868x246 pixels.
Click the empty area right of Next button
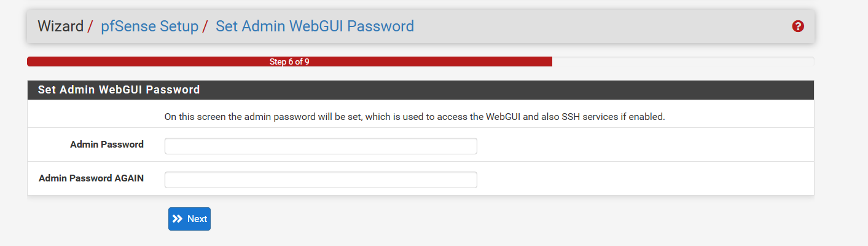click(430, 219)
